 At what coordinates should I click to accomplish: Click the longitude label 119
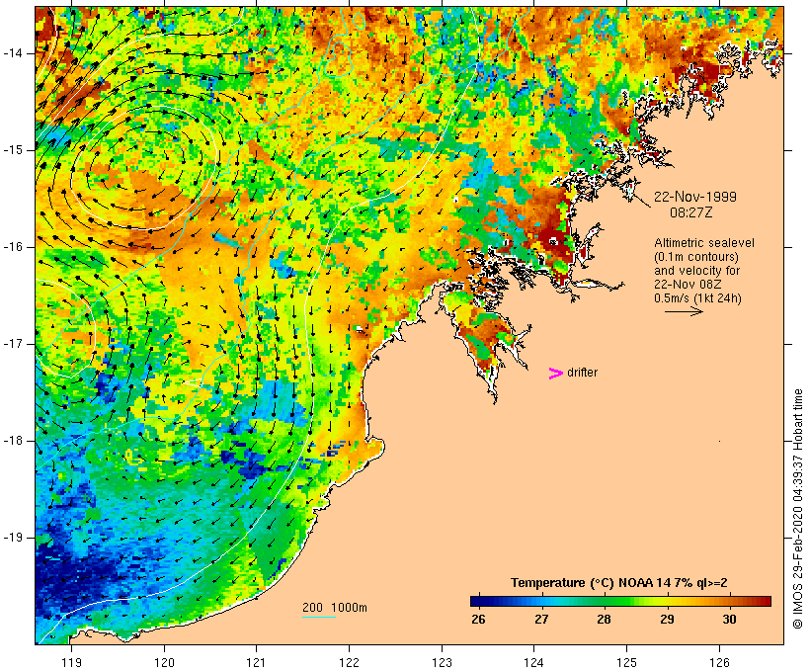(71, 662)
